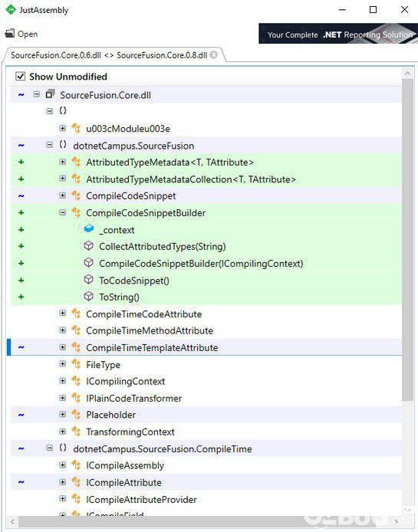Minimize the JustAssembly window
This screenshot has width=418, height=532.
pyautogui.click(x=342, y=9)
